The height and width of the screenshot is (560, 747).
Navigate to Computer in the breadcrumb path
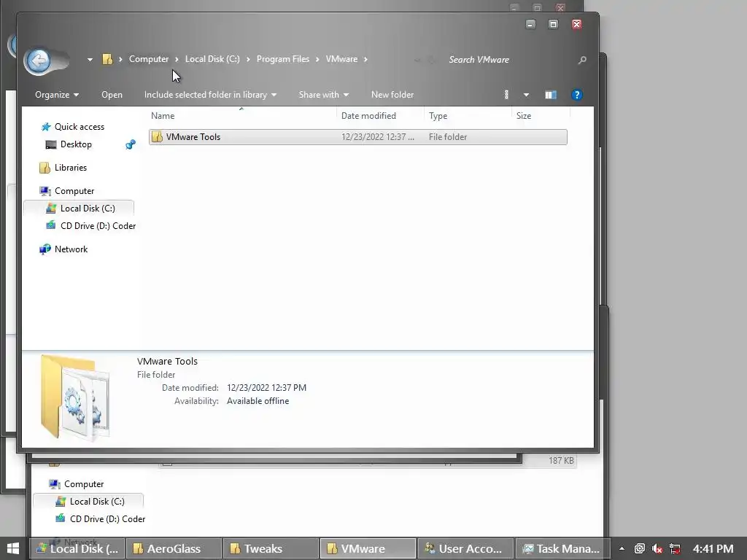pyautogui.click(x=149, y=59)
